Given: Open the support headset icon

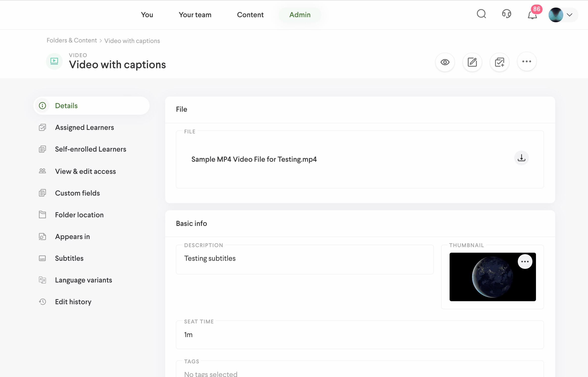Looking at the screenshot, I should 506,14.
